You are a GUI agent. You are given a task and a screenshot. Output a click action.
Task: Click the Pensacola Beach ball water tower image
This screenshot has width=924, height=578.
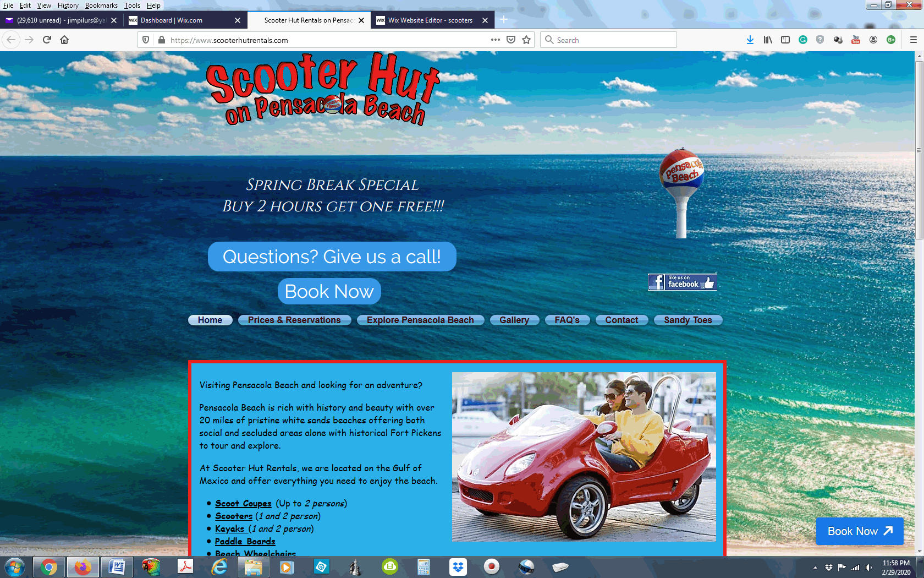pos(681,193)
